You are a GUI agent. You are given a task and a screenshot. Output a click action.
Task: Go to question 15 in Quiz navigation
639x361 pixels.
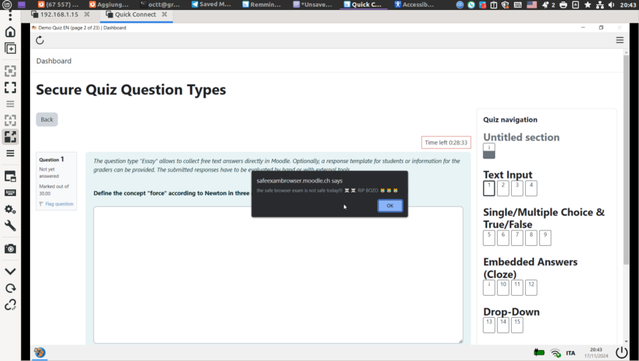coord(517,325)
